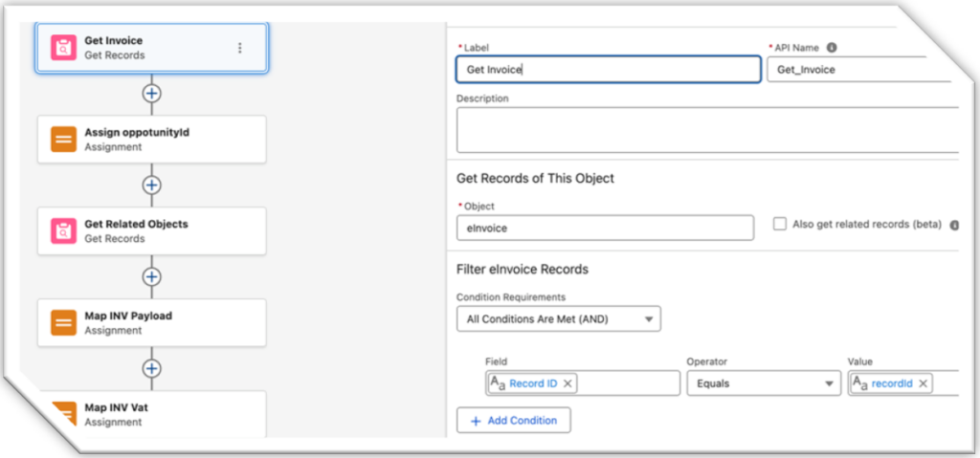The height and width of the screenshot is (458, 980).
Task: Open the Get Invoice node's three-dot menu
Action: (x=239, y=48)
